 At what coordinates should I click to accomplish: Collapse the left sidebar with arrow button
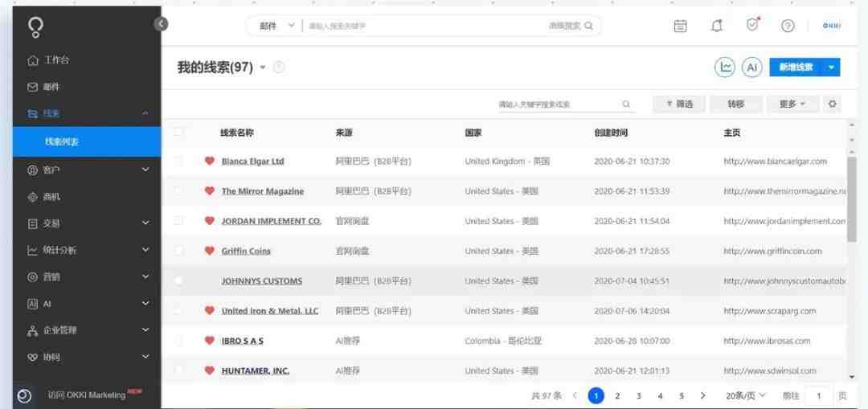point(161,24)
